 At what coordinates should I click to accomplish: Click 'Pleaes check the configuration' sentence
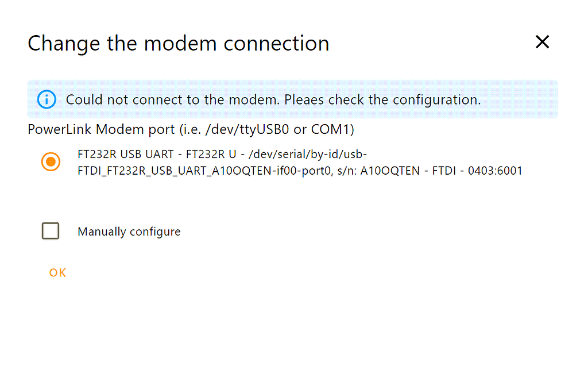(382, 100)
